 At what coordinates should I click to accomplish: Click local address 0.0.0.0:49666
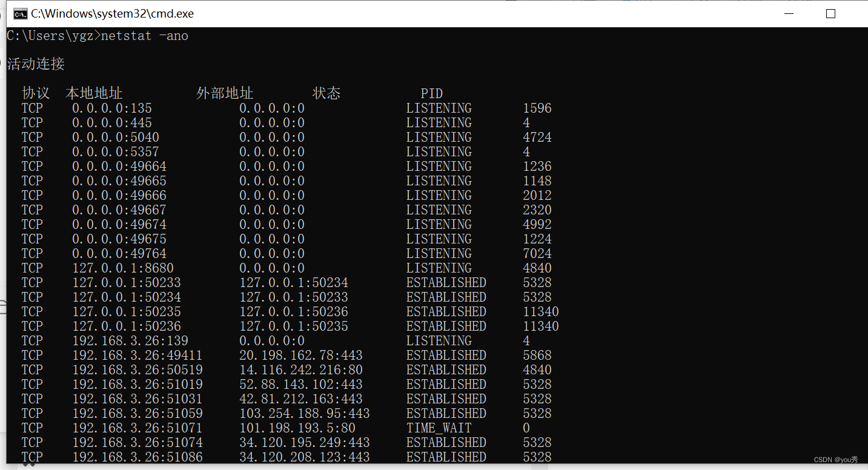pyautogui.click(x=119, y=196)
